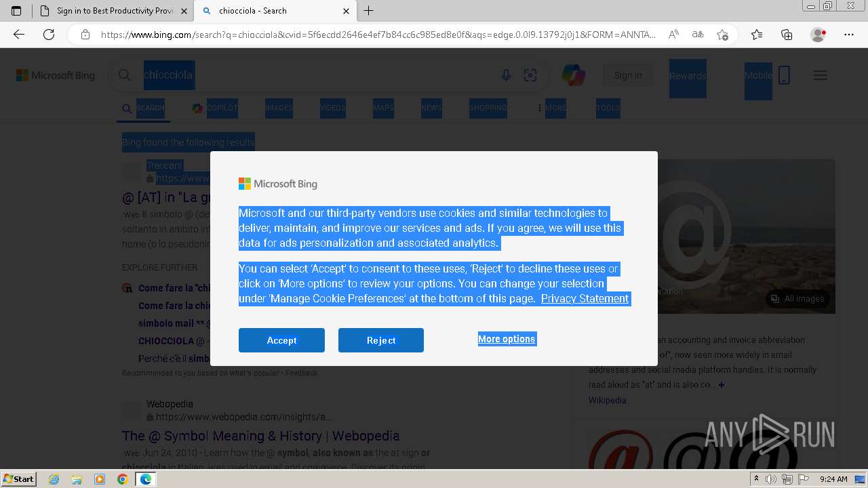Switch to the COPILOT tab

(x=215, y=108)
